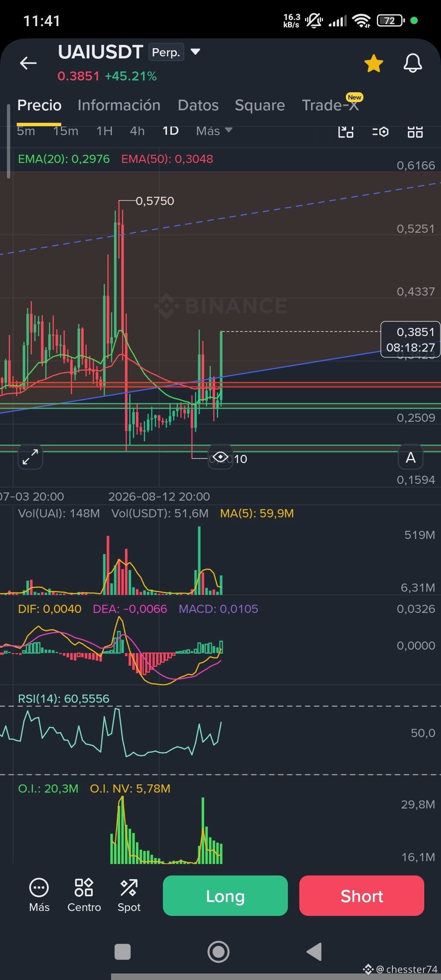Tap the 0,5750 high price marker
Image resolution: width=441 pixels, height=980 pixels.
155,201
